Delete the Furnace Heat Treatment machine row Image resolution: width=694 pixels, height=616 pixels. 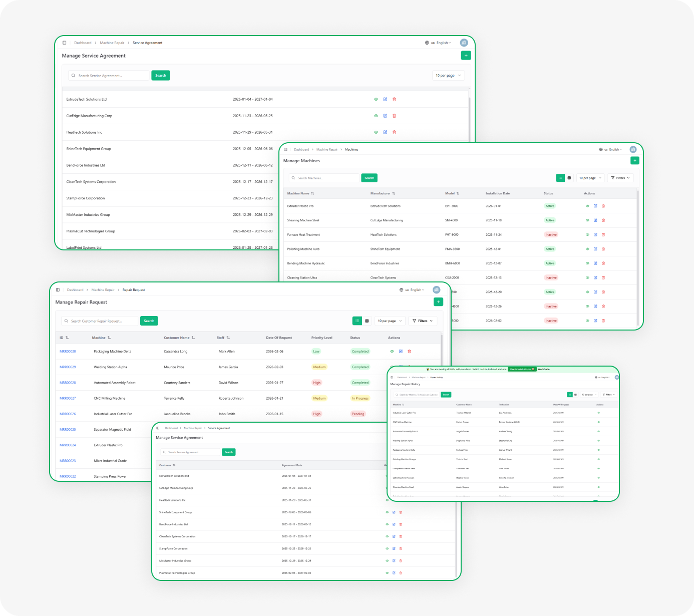click(x=603, y=235)
